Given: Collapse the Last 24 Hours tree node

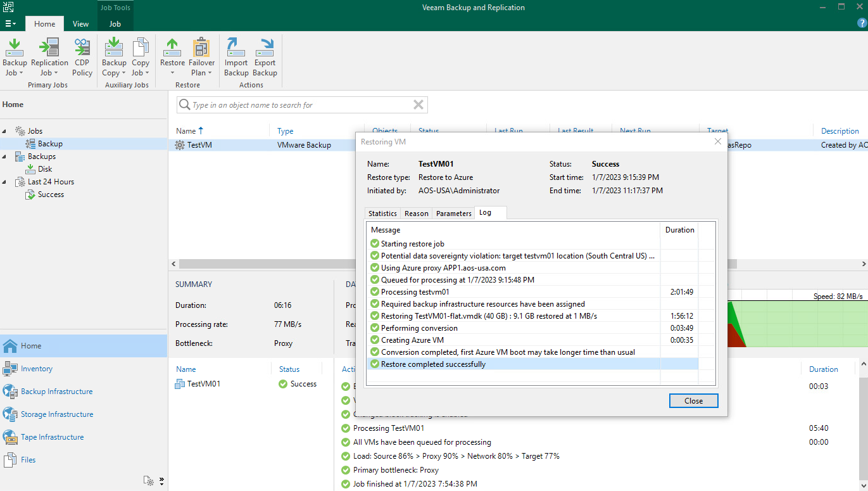Looking at the screenshot, I should pyautogui.click(x=6, y=182).
